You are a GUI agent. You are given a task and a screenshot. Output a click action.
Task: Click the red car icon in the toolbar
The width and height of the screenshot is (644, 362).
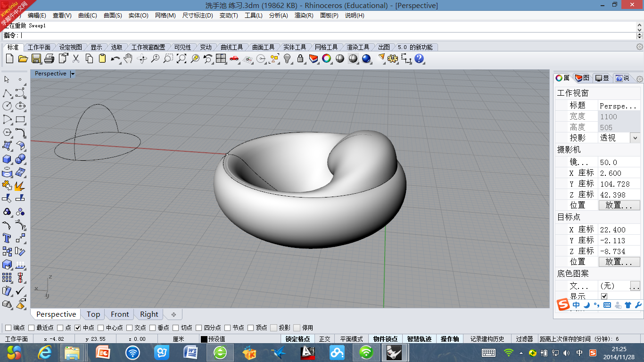pyautogui.click(x=234, y=58)
